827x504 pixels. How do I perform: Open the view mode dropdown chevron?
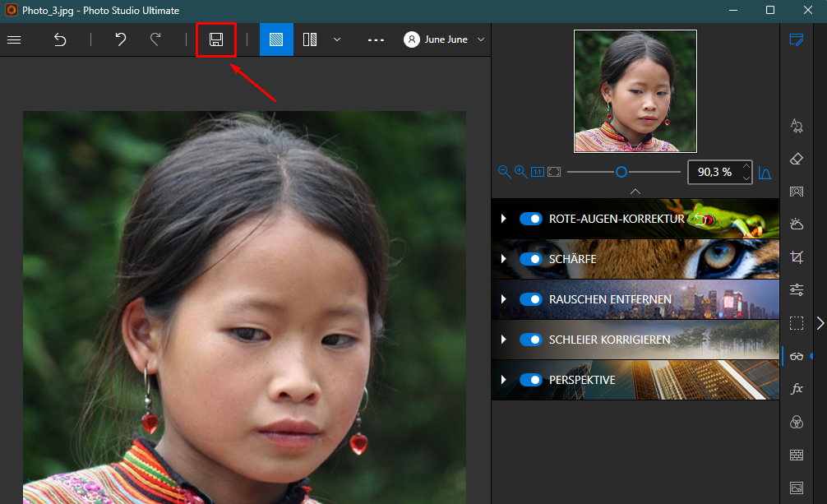(x=337, y=39)
